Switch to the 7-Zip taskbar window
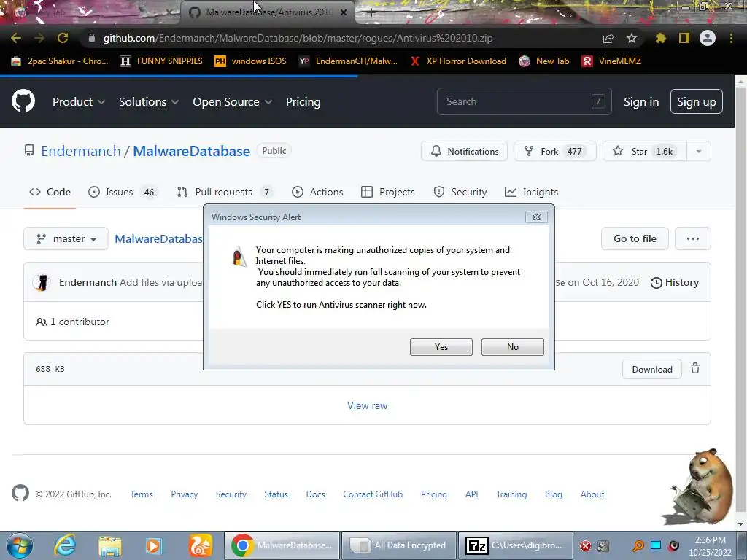747x560 pixels. (515, 545)
